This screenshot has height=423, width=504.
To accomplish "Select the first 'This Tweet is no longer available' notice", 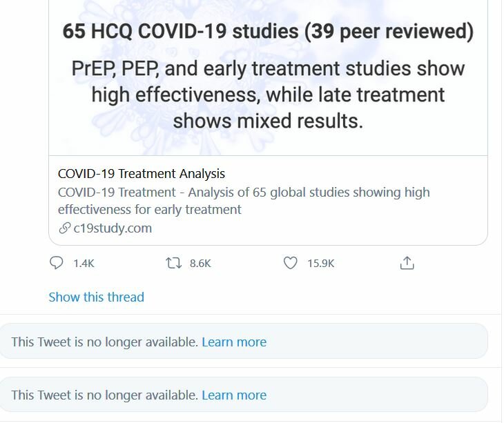I will coord(244,341).
